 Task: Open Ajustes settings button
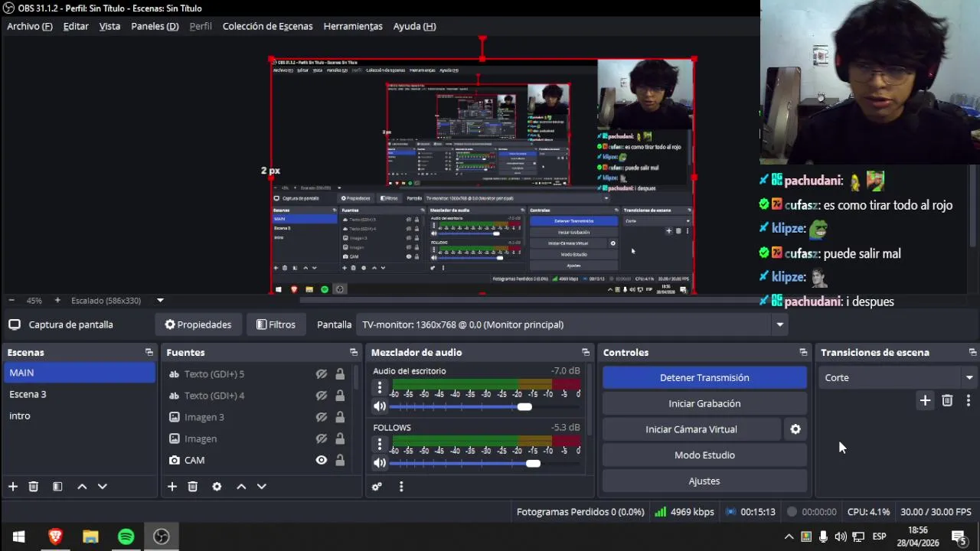pos(704,481)
